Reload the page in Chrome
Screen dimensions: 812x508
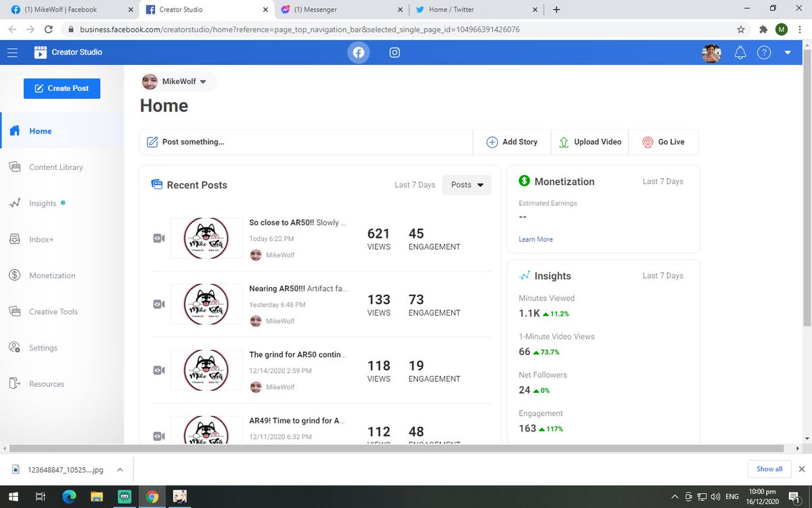coord(49,29)
